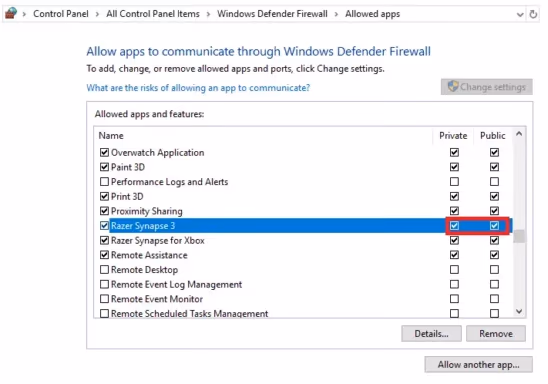
Task: Enable the Remote Desktop name checkbox
Action: 104,270
